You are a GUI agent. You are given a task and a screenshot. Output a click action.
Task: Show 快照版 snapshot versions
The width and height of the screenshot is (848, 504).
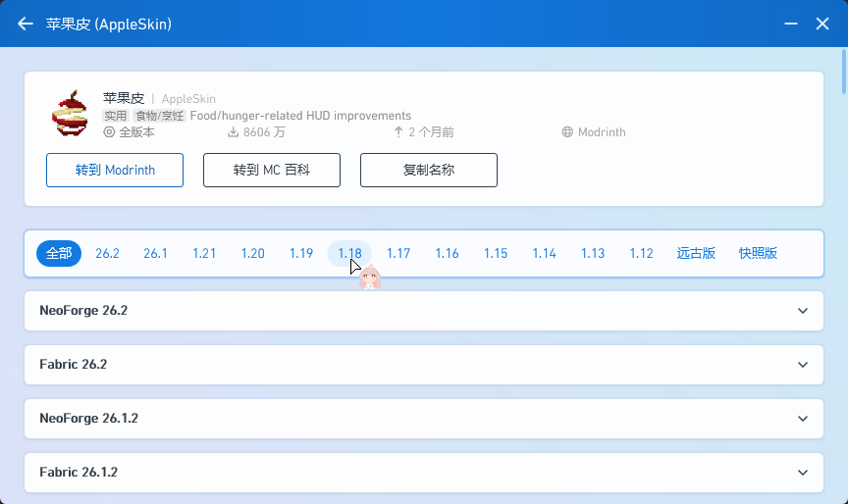pos(758,253)
